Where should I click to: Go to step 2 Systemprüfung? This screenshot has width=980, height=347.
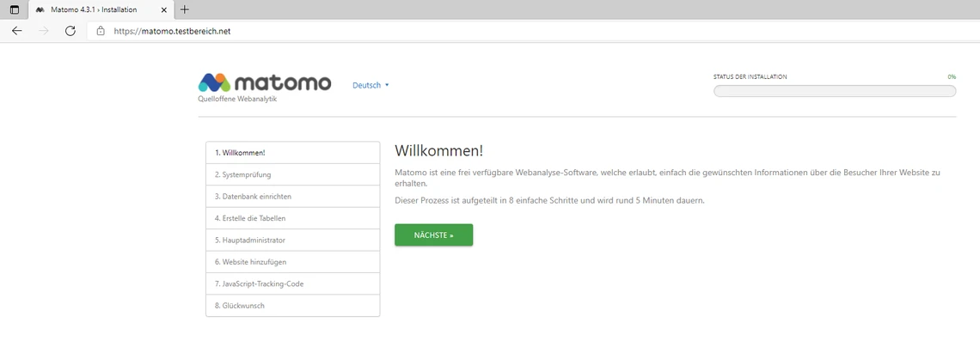coord(292,174)
